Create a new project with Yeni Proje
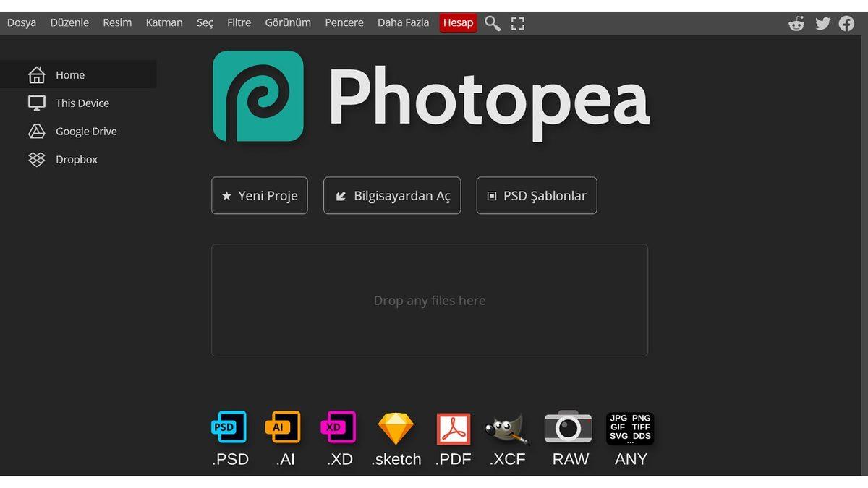This screenshot has height=488, width=868. pyautogui.click(x=260, y=196)
